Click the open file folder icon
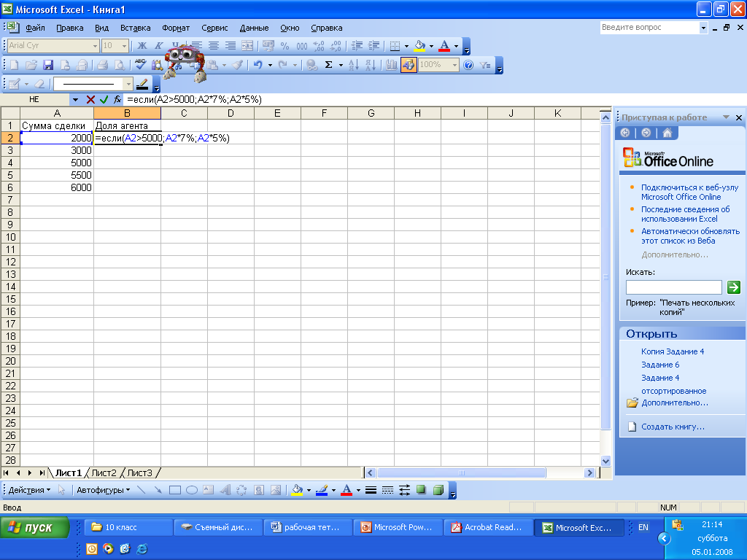This screenshot has height=560, width=747. click(31, 65)
